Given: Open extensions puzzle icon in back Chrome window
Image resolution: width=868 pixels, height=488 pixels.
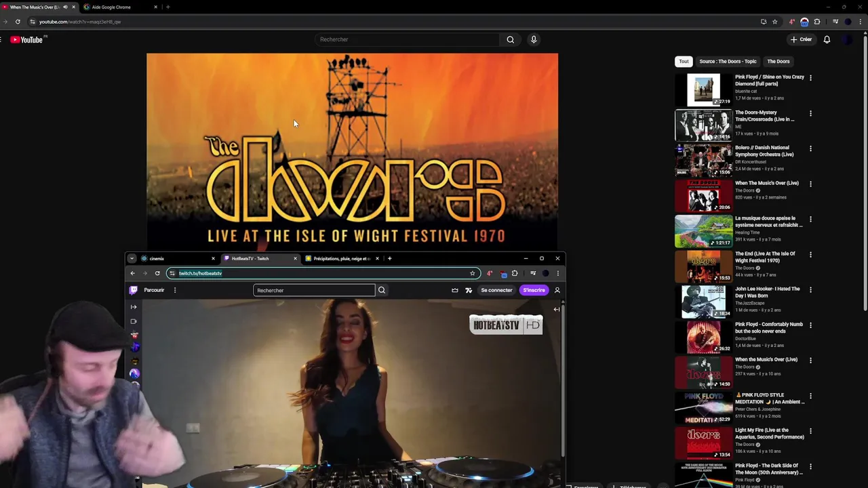Looking at the screenshot, I should [817, 22].
